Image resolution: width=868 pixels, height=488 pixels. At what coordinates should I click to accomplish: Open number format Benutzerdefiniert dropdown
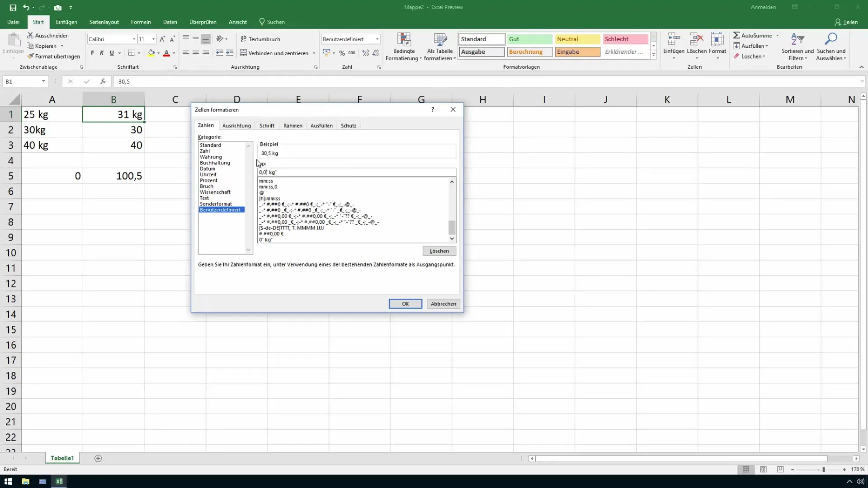pyautogui.click(x=377, y=39)
